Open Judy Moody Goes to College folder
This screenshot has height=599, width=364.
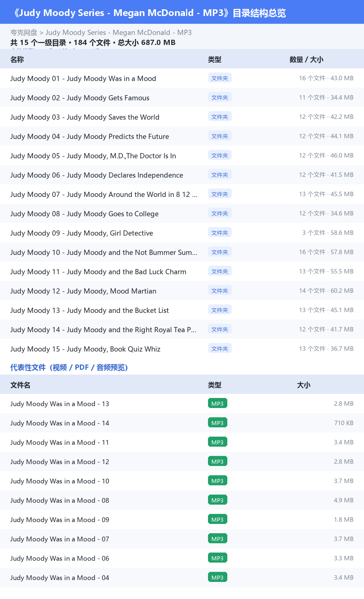[x=84, y=214]
